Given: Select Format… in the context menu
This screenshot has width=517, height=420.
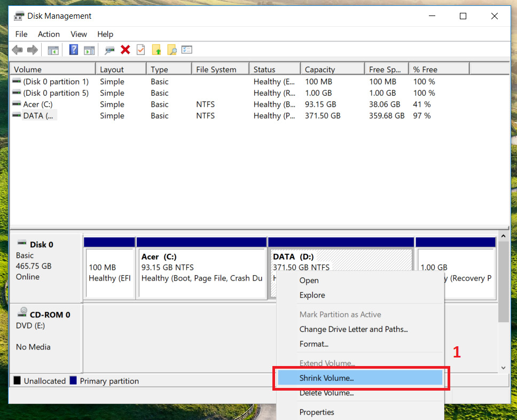Looking at the screenshot, I should pyautogui.click(x=360, y=344).
